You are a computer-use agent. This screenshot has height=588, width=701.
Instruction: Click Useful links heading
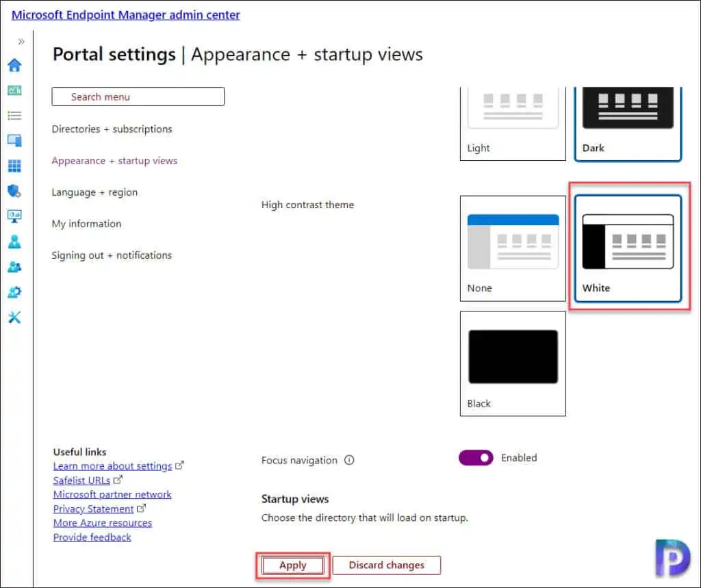pyautogui.click(x=79, y=452)
